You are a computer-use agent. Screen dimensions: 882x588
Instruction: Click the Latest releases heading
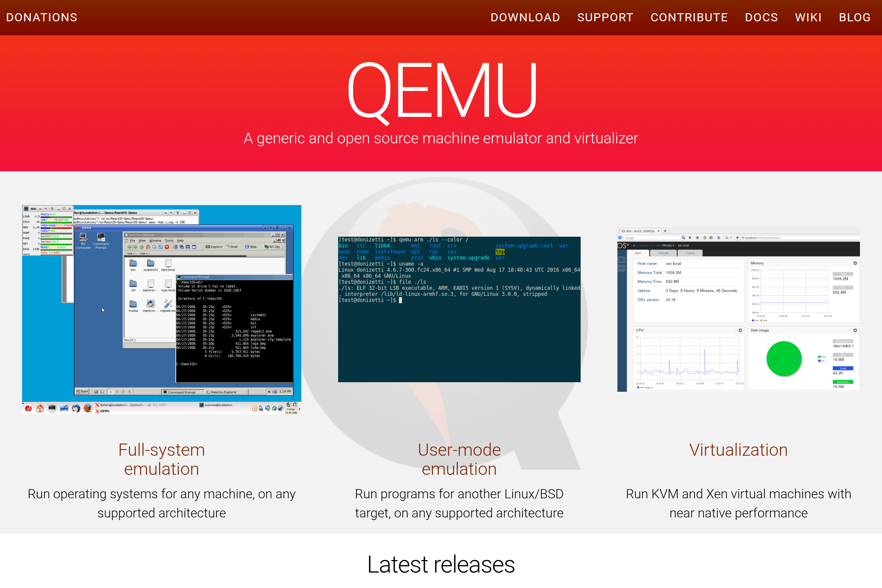click(x=441, y=564)
